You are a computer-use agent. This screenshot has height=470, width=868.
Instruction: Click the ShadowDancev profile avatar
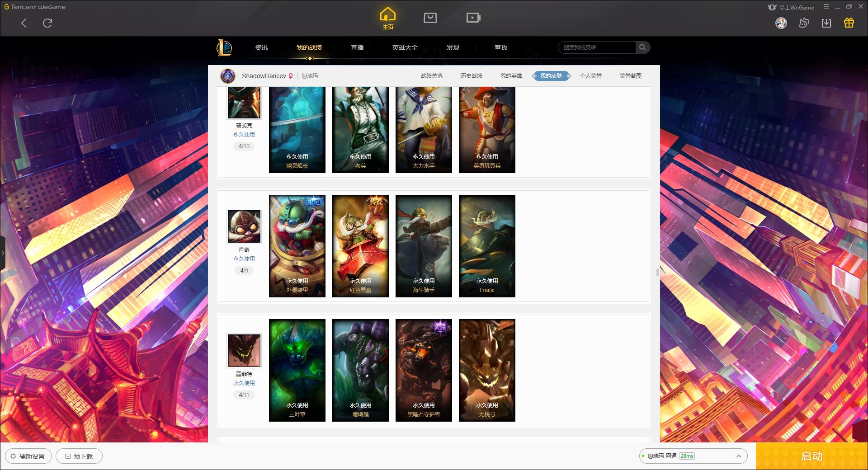point(228,76)
